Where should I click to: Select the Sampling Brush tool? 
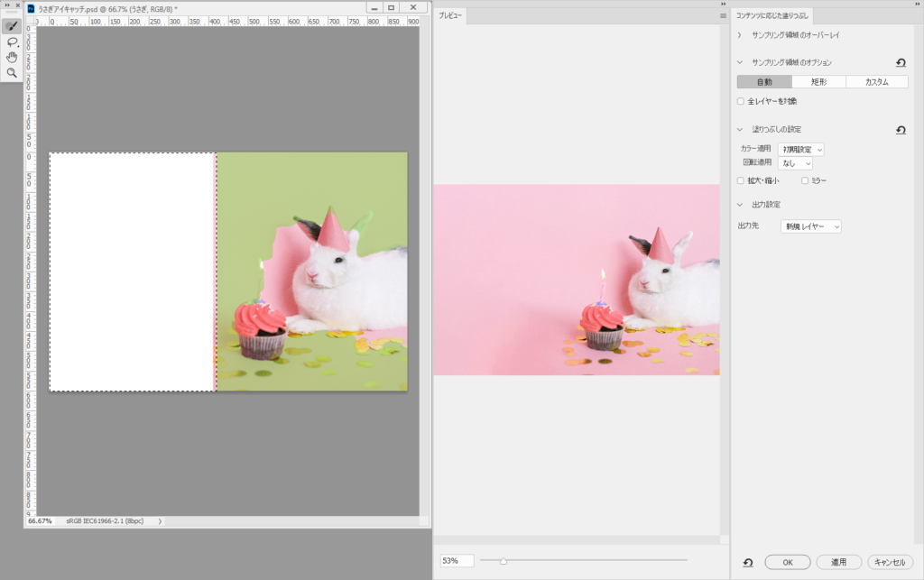coord(12,26)
